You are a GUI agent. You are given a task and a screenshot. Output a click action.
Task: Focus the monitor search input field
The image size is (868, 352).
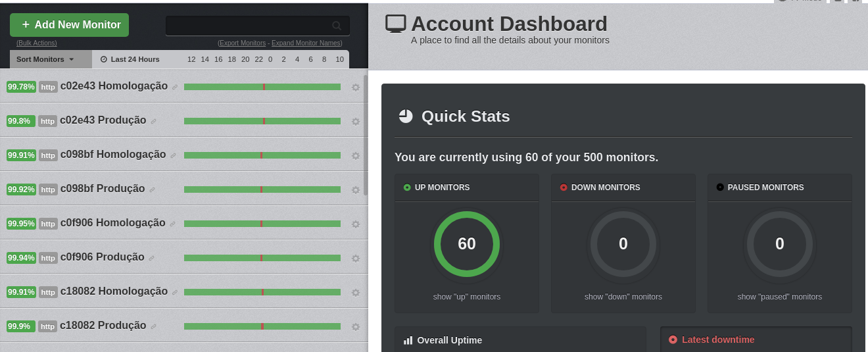coord(250,26)
